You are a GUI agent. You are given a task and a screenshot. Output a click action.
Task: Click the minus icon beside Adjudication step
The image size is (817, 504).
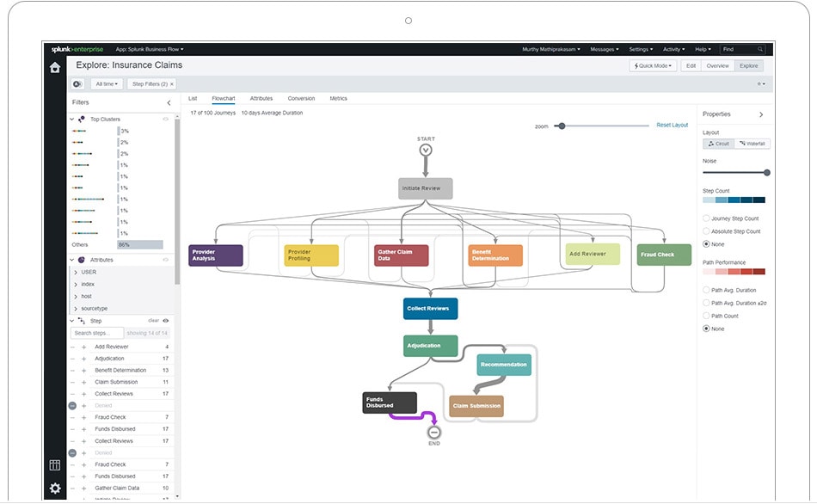(72, 359)
